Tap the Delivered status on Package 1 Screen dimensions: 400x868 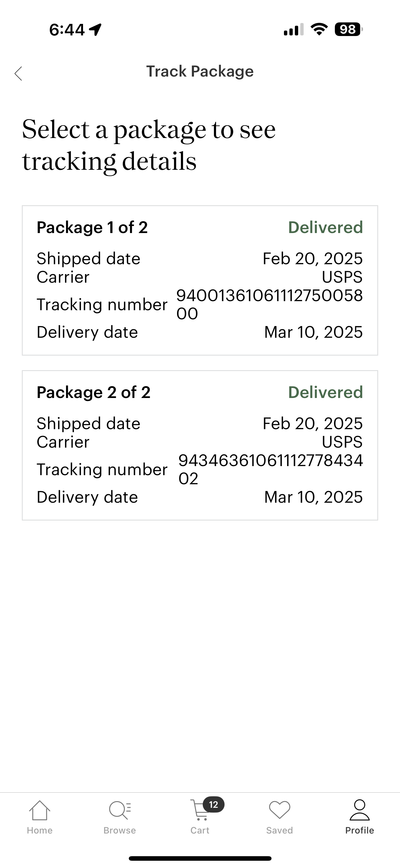325,228
